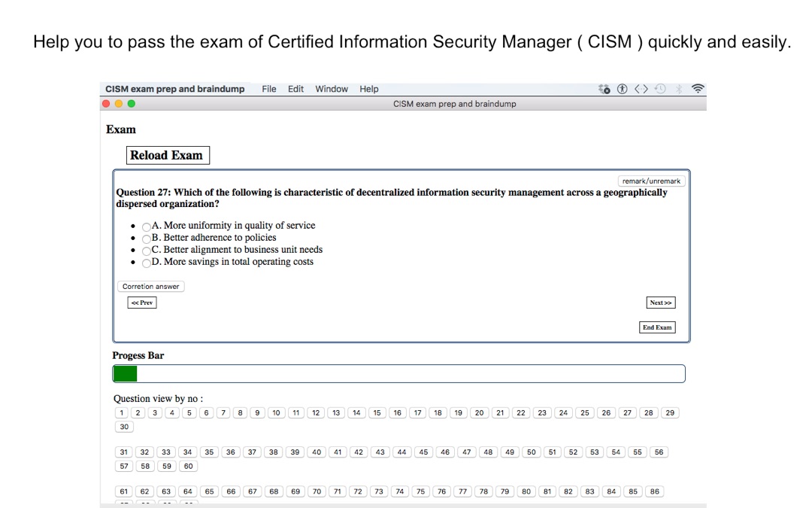The image size is (812, 508).
Task: Select answer A radio button
Action: tap(146, 226)
